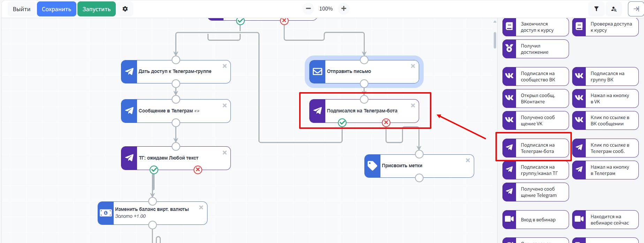Click red cross output of 'Подписался на Телеграм-бота' node
644x243 pixels.
click(x=386, y=123)
